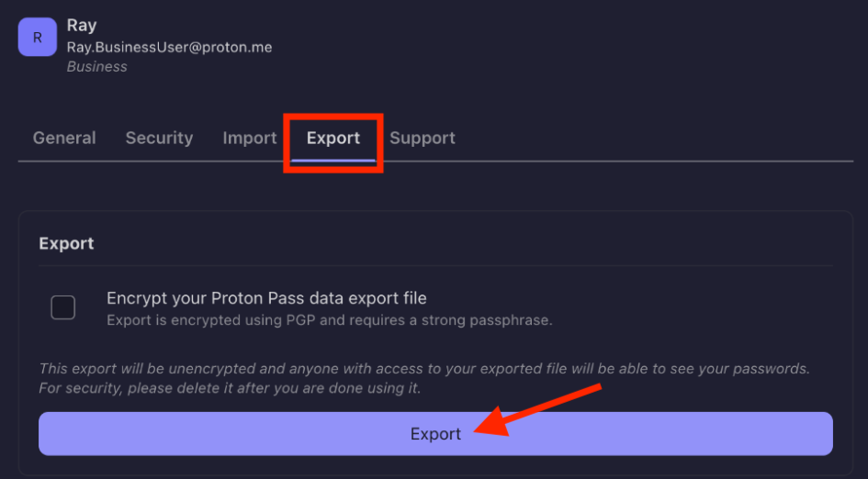Go to the Import tab
This screenshot has height=479, width=868.
point(250,138)
